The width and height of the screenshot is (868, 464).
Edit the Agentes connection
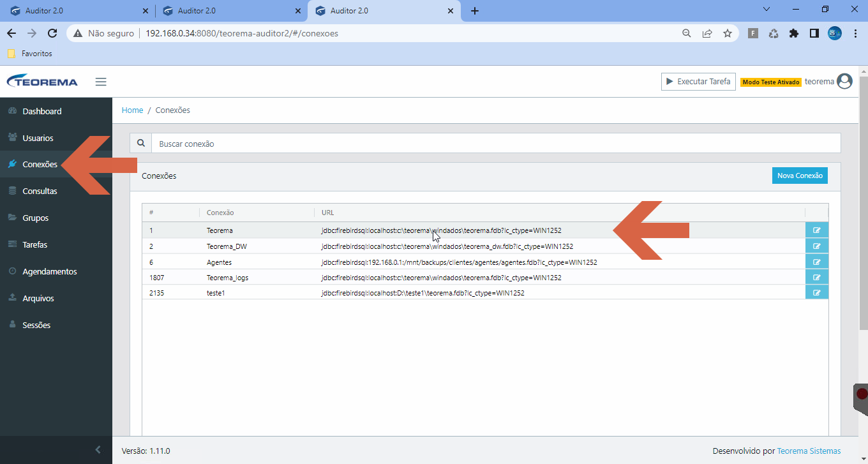click(817, 262)
